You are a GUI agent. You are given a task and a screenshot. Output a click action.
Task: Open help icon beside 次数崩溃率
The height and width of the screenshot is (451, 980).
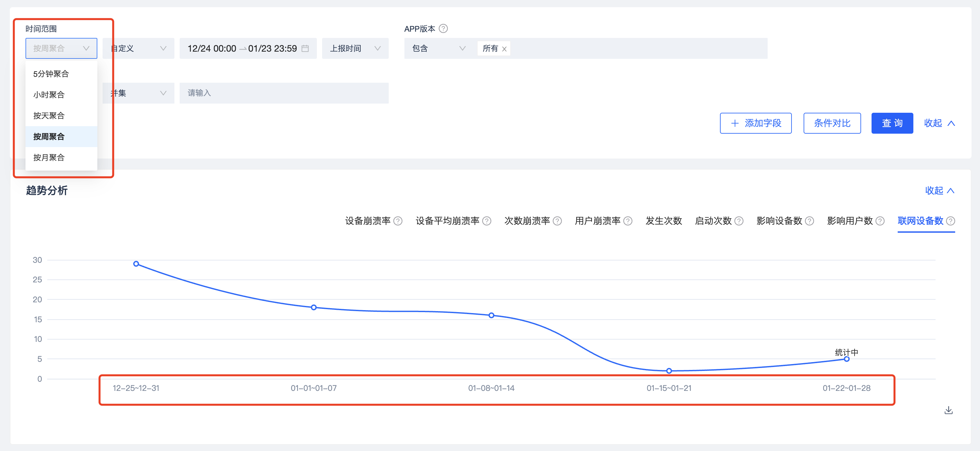coord(557,221)
